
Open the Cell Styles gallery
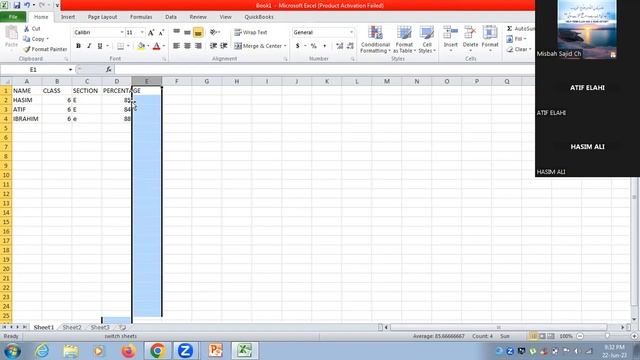pyautogui.click(x=427, y=39)
